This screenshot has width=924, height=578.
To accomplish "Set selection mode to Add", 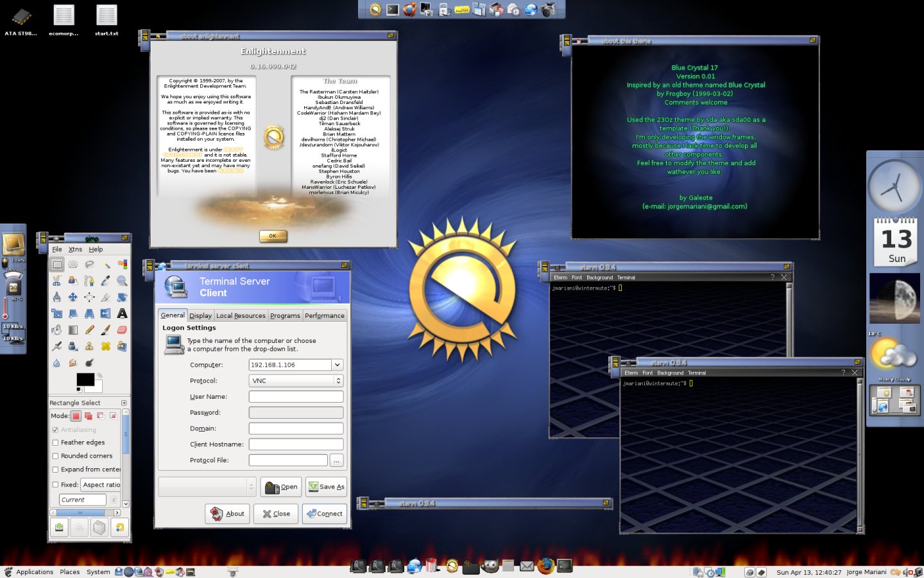I will [89, 416].
